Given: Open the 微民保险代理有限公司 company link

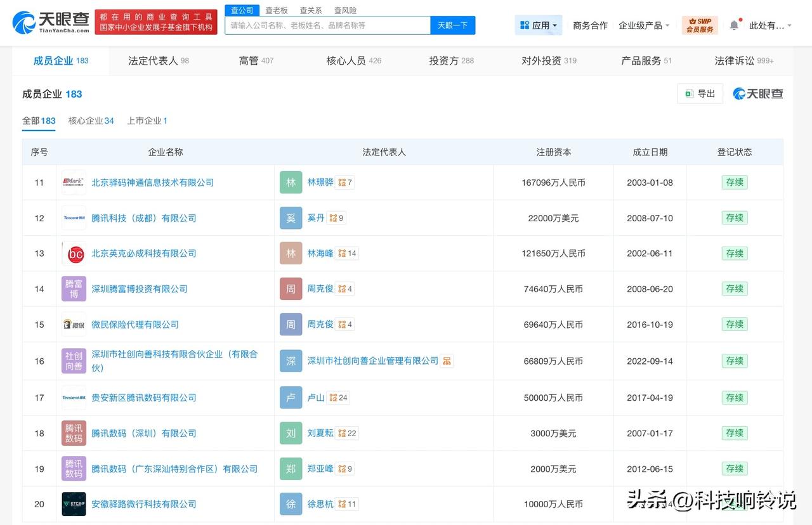Looking at the screenshot, I should [x=135, y=325].
